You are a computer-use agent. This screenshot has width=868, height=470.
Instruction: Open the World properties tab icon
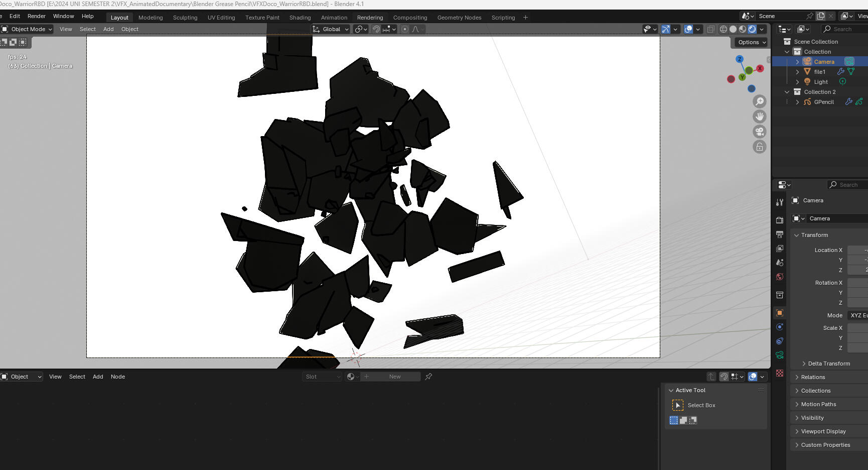click(780, 277)
